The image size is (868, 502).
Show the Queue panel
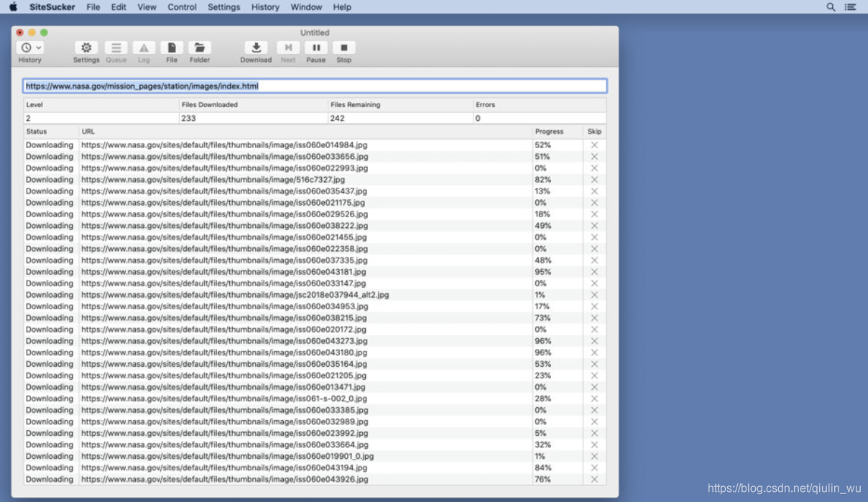pos(116,47)
